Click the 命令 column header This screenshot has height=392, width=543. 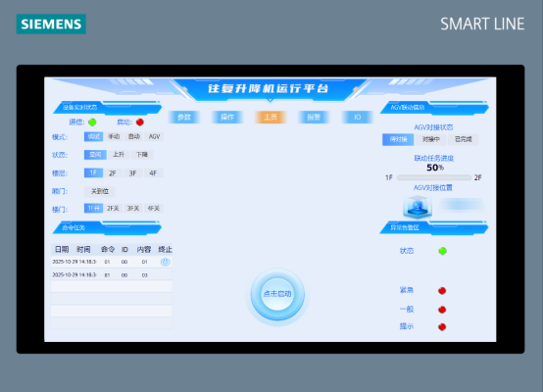pos(108,249)
